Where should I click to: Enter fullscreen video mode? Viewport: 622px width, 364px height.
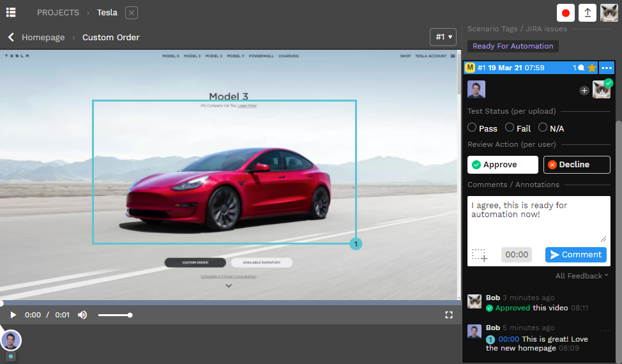coord(449,315)
